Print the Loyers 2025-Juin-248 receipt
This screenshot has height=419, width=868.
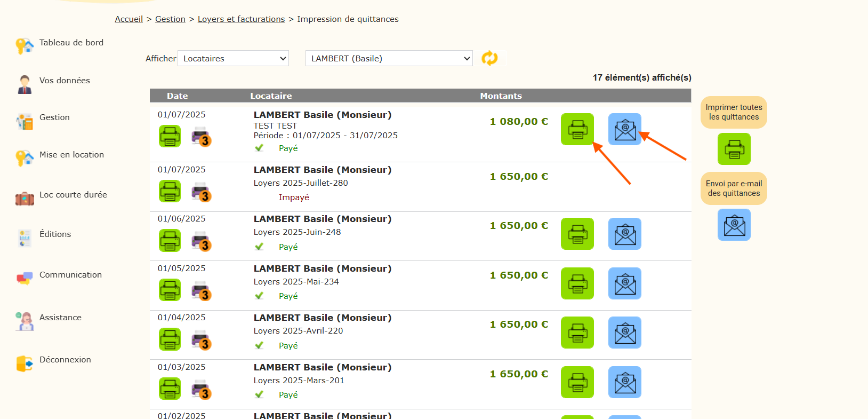tap(577, 234)
